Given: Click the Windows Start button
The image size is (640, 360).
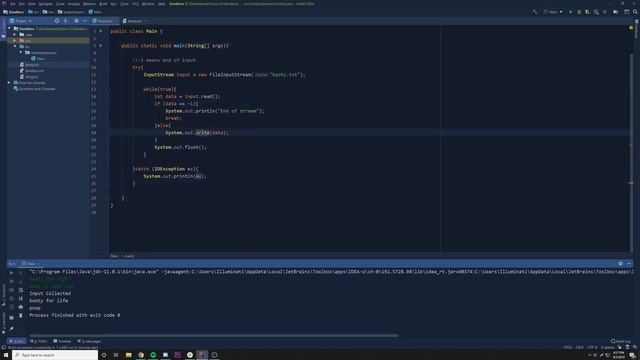Looking at the screenshot, I should pos(6,355).
